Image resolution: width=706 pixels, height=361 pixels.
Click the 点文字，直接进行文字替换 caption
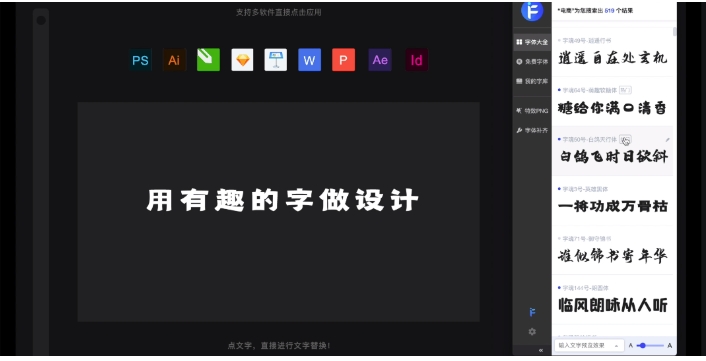[x=279, y=346]
